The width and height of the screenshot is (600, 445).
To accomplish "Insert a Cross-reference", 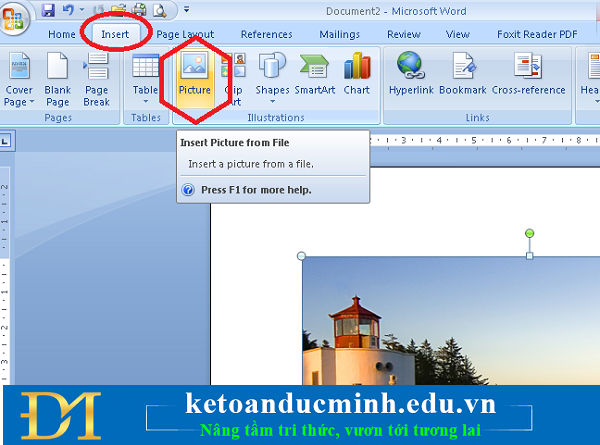I will 528,74.
